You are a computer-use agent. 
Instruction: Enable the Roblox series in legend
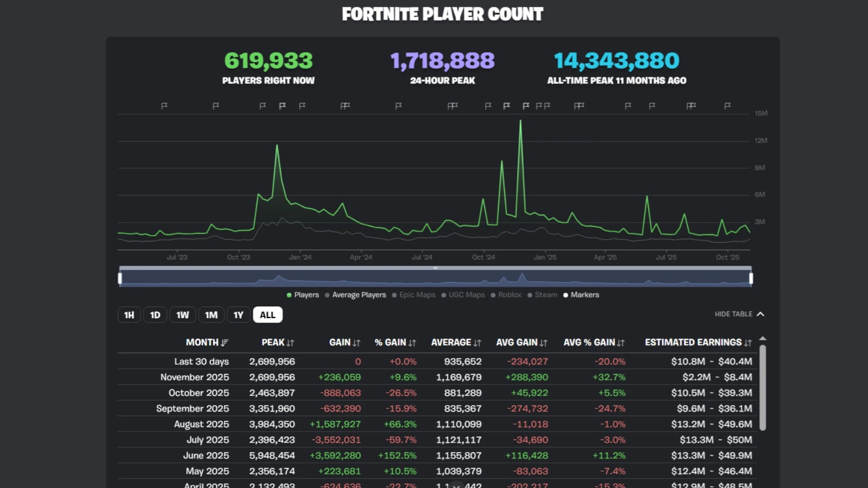coord(506,295)
